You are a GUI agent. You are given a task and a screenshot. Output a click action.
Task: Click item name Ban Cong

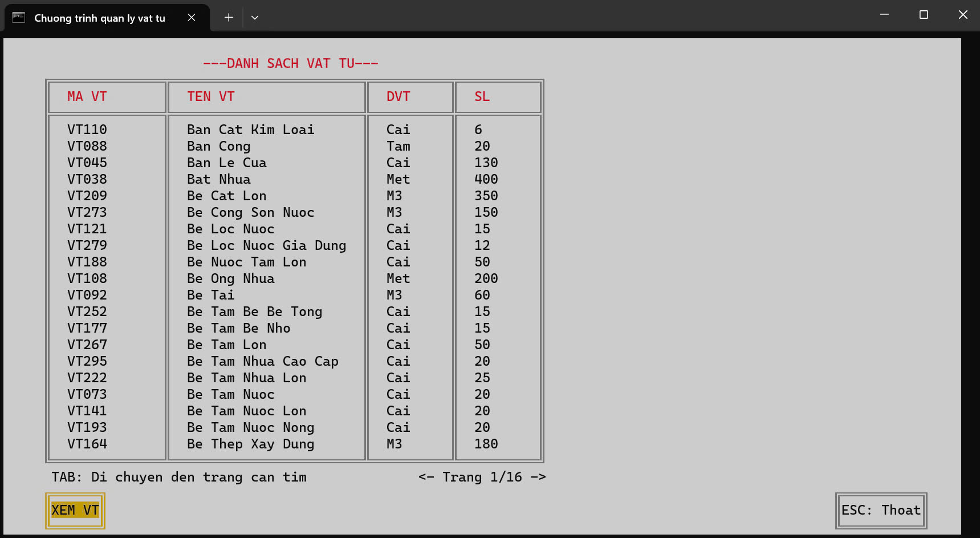tap(219, 147)
